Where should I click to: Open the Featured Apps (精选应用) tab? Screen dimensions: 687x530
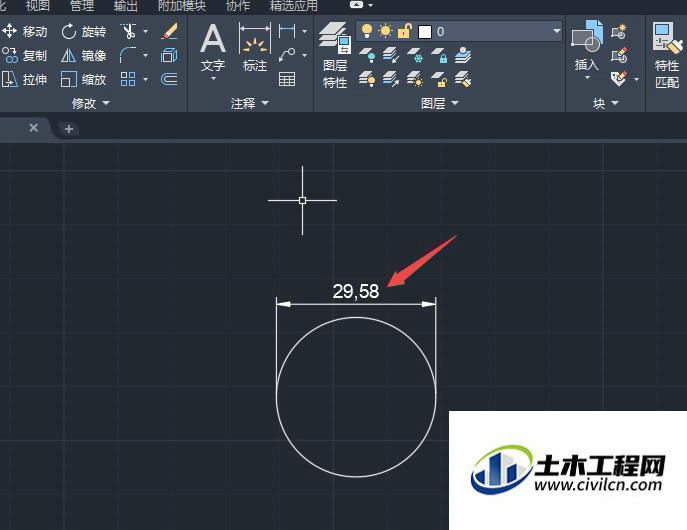(x=294, y=6)
